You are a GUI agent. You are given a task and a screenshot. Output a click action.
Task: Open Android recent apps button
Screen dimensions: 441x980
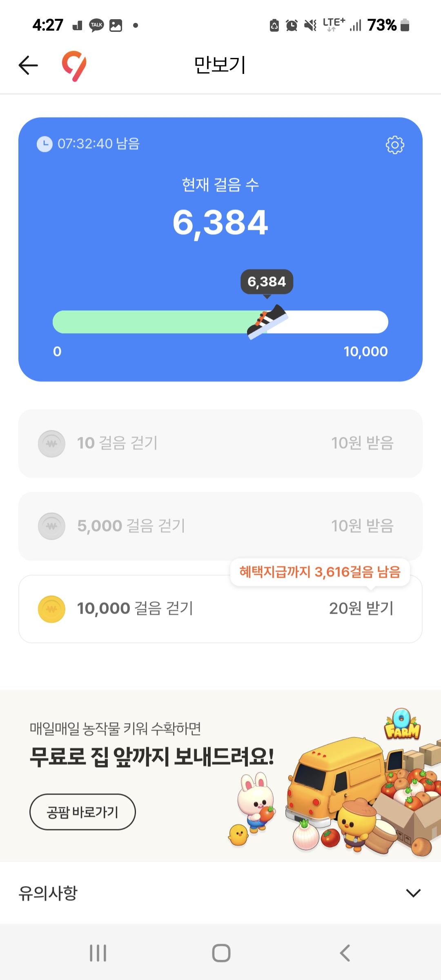[x=98, y=953]
